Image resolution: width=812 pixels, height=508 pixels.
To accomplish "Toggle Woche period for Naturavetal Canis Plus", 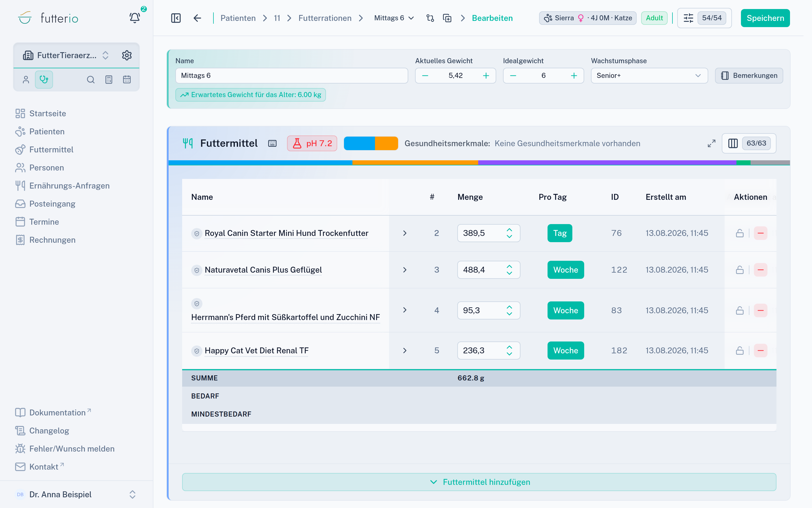I will [566, 270].
